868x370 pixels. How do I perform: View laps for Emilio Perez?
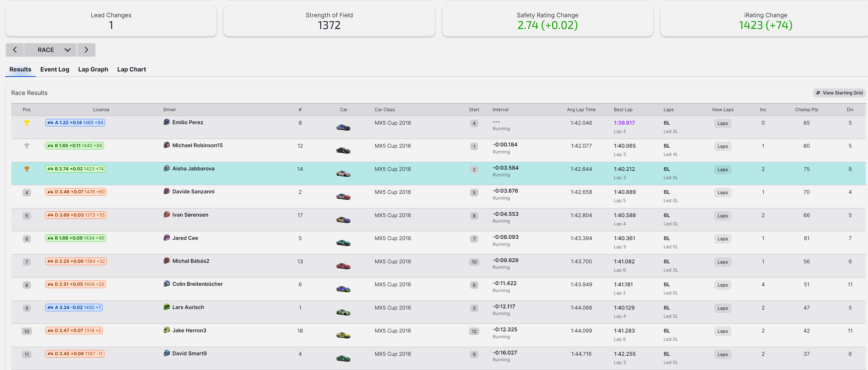723,123
